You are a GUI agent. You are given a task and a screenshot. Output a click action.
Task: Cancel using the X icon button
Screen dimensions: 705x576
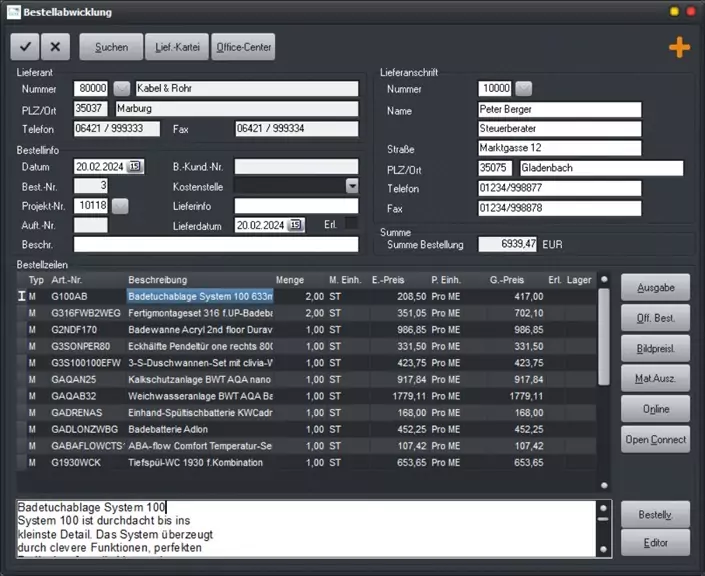point(55,47)
